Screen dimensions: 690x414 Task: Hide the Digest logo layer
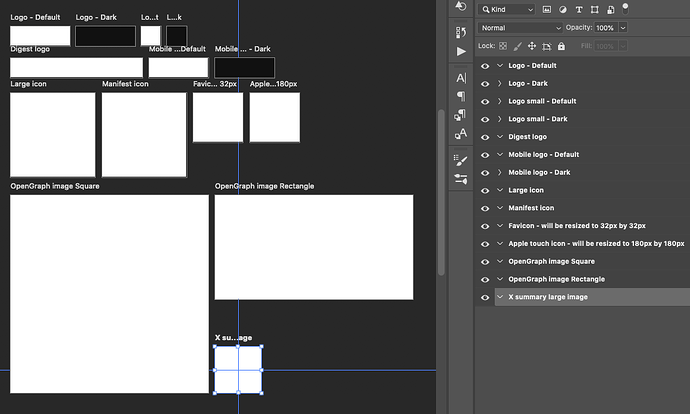coord(485,137)
